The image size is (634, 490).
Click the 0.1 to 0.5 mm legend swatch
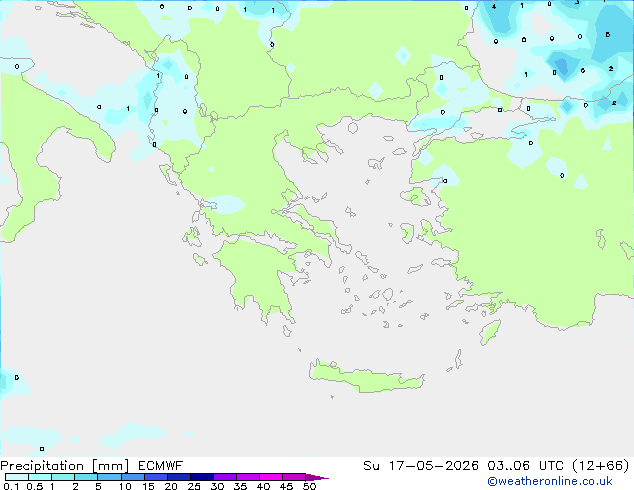point(17,477)
